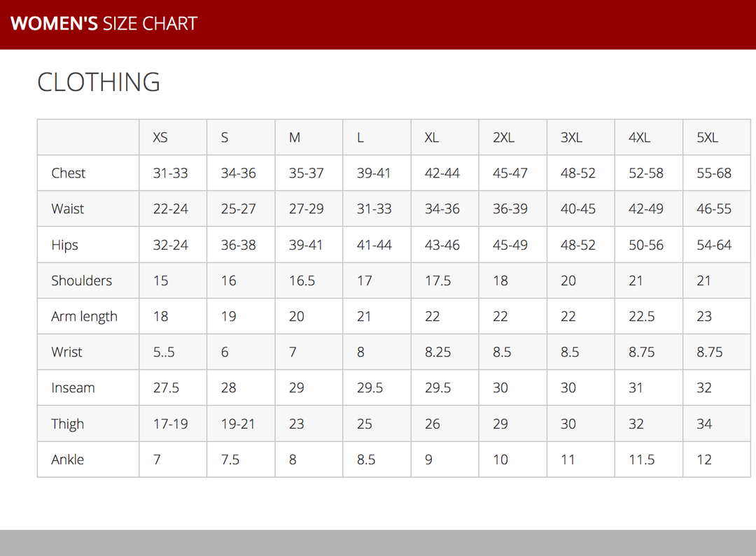756x556 pixels.
Task: Click the XS column header
Action: click(x=160, y=138)
